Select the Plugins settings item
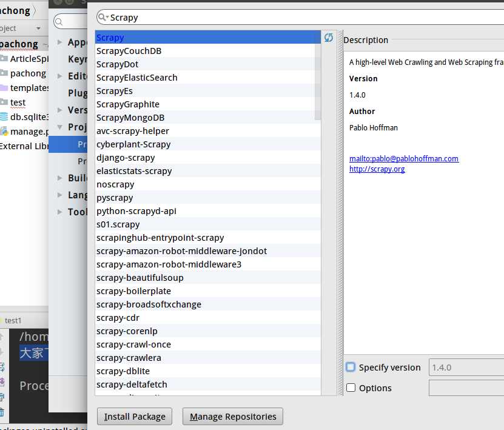This screenshot has height=430, width=504. (x=78, y=93)
